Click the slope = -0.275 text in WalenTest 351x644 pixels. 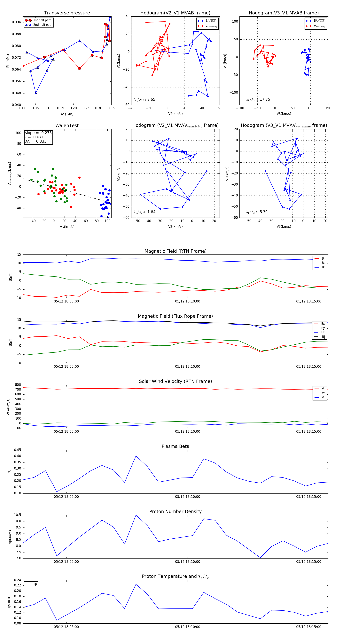[38, 133]
